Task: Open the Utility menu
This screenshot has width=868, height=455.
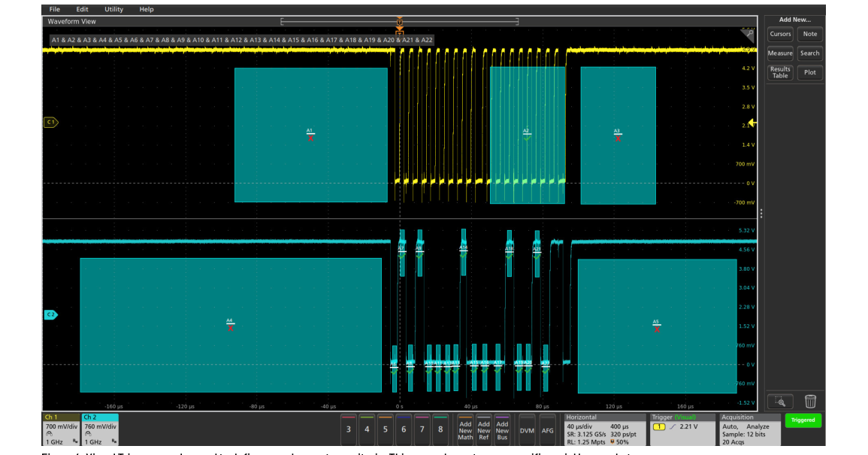Action: pos(114,10)
